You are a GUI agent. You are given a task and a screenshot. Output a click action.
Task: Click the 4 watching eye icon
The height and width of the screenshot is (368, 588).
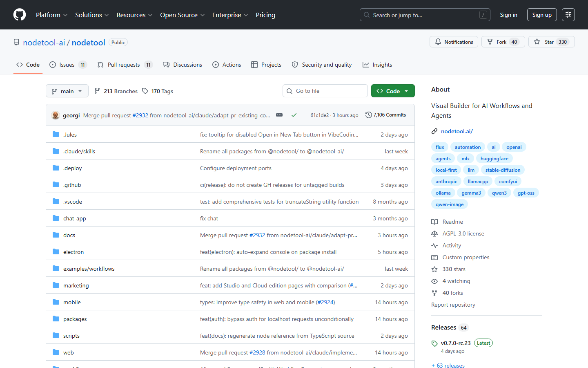(434, 281)
